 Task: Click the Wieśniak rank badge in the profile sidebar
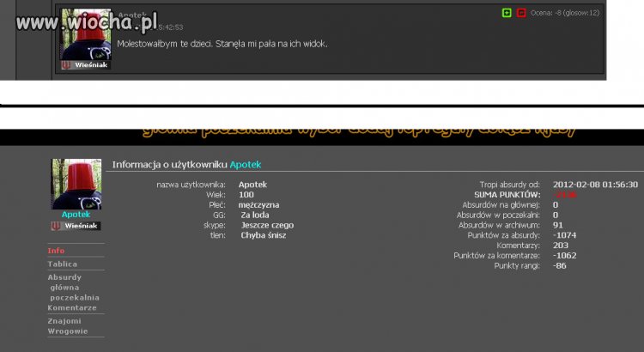point(76,226)
